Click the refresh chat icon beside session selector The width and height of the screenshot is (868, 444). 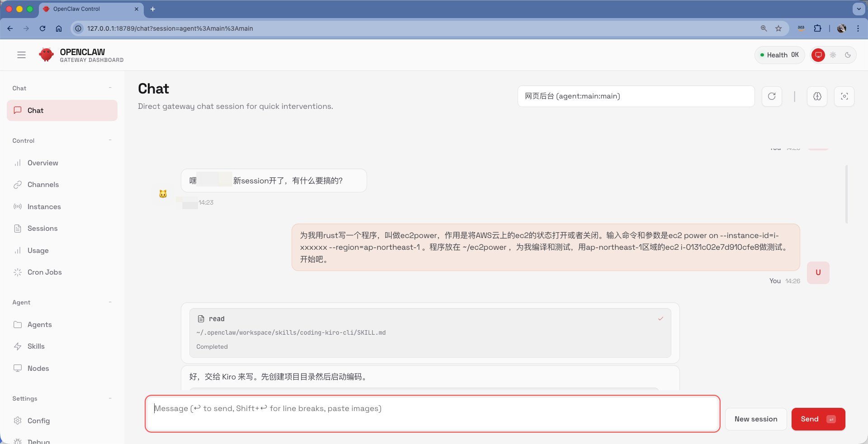pos(772,96)
